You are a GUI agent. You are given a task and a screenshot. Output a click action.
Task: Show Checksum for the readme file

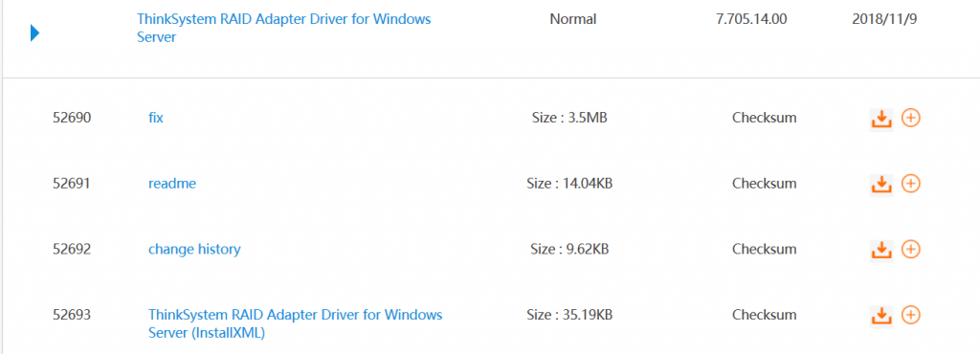(x=765, y=184)
